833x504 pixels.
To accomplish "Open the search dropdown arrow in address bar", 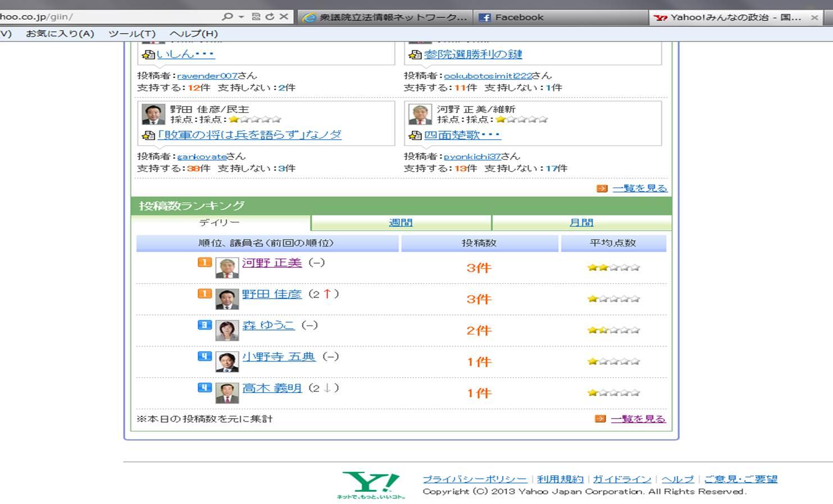I will 241,17.
